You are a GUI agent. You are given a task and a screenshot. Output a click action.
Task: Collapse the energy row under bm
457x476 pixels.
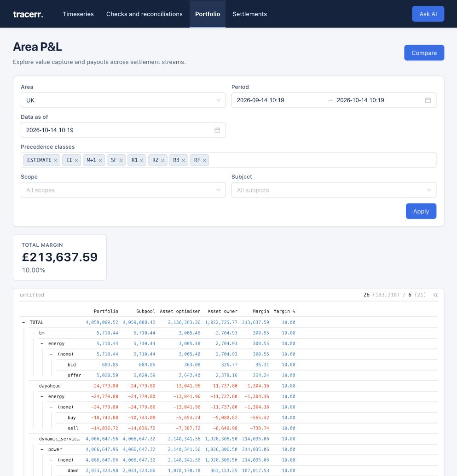click(x=42, y=343)
